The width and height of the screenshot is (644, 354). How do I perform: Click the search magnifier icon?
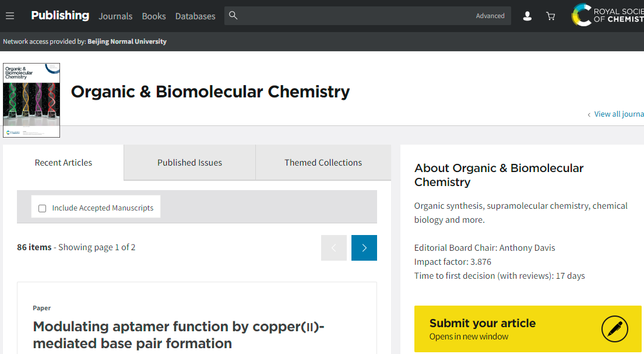pyautogui.click(x=233, y=16)
